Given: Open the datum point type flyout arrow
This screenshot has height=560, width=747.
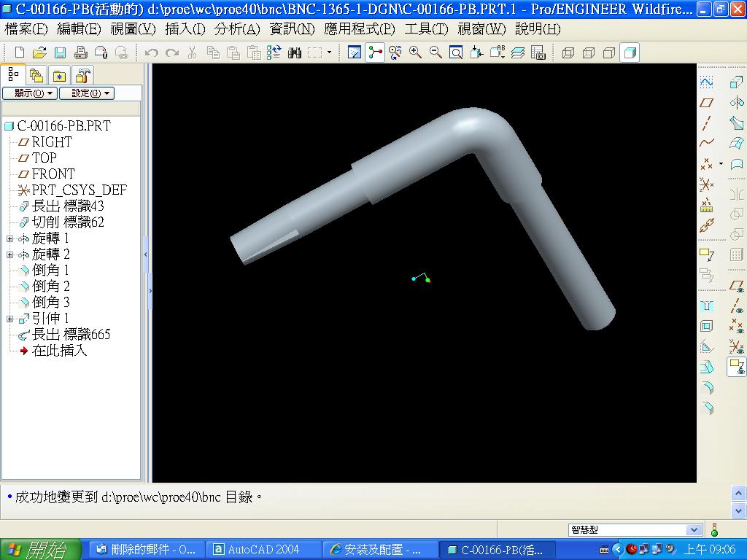Looking at the screenshot, I should click(x=721, y=164).
